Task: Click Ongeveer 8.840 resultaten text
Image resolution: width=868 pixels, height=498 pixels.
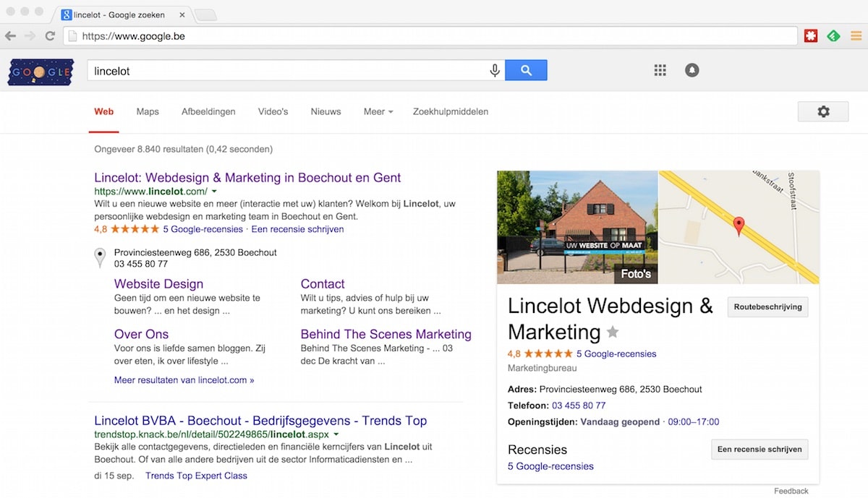Action: coord(183,150)
